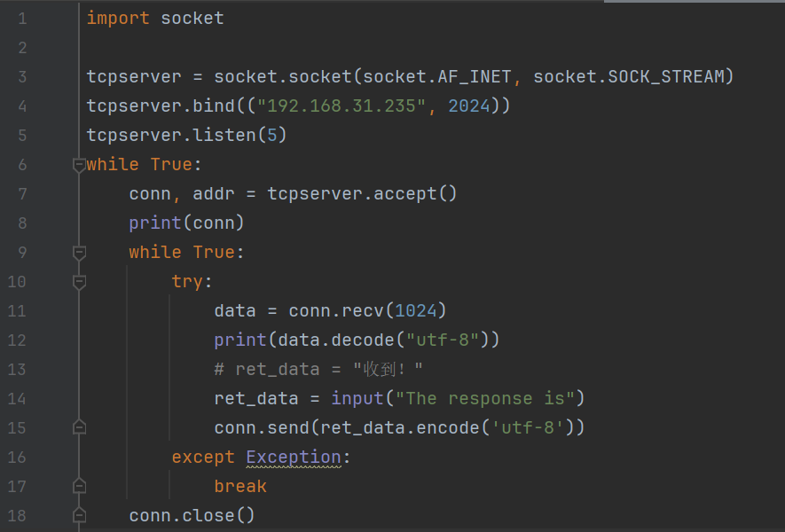Click the fold end marker beside break

coord(79,486)
